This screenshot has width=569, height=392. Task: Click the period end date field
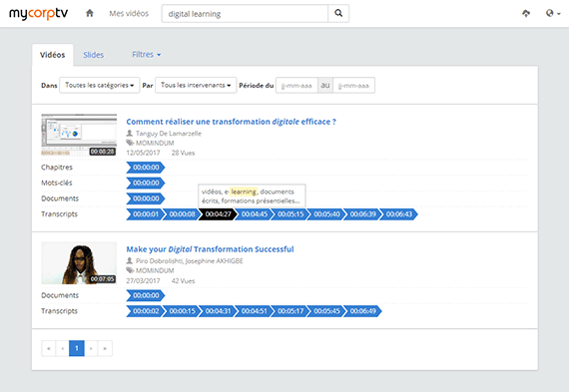tap(353, 86)
